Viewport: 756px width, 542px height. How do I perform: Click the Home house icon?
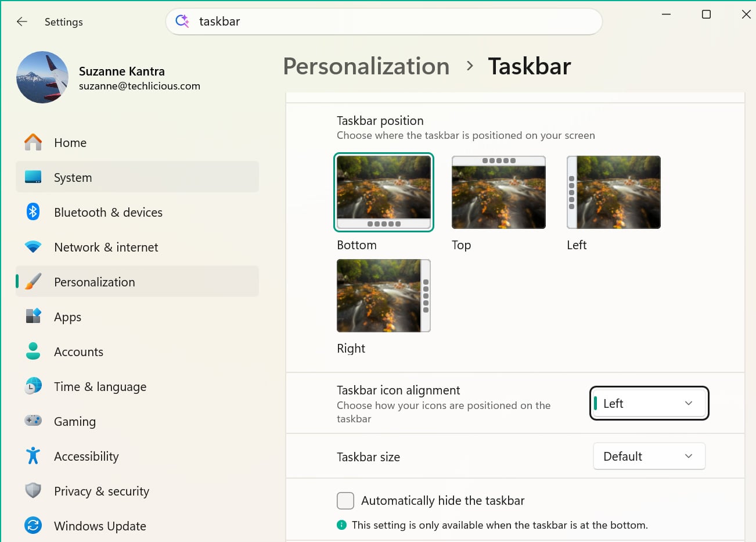tap(33, 142)
